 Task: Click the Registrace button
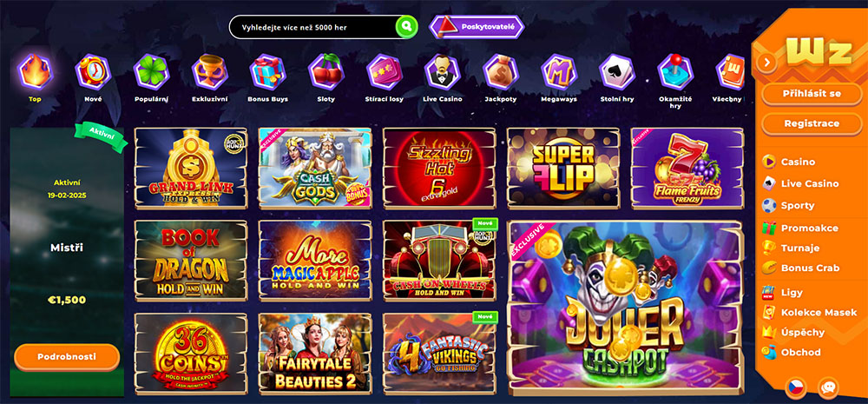812,123
